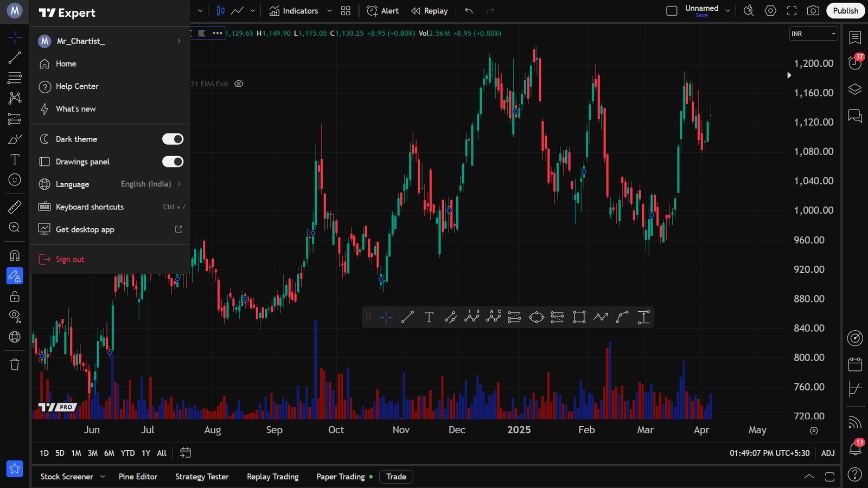Screen dimensions: 868x488
Task: Click the undo arrow
Action: pyautogui.click(x=469, y=11)
